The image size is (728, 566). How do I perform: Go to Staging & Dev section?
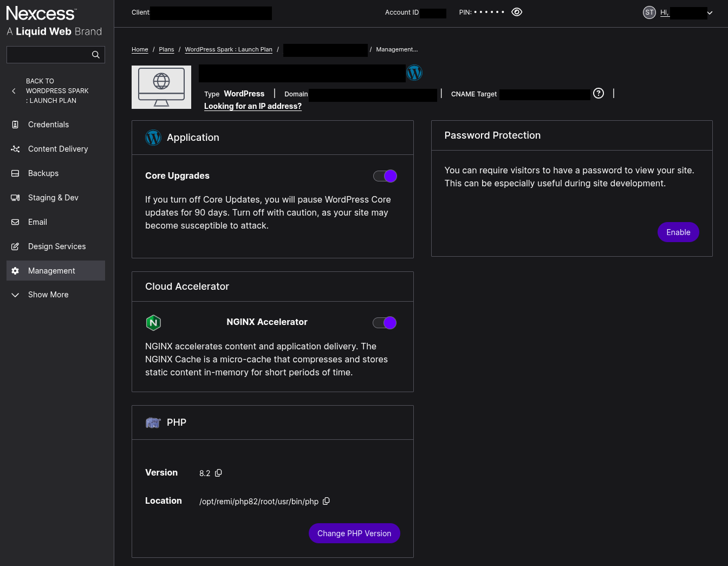(x=53, y=198)
